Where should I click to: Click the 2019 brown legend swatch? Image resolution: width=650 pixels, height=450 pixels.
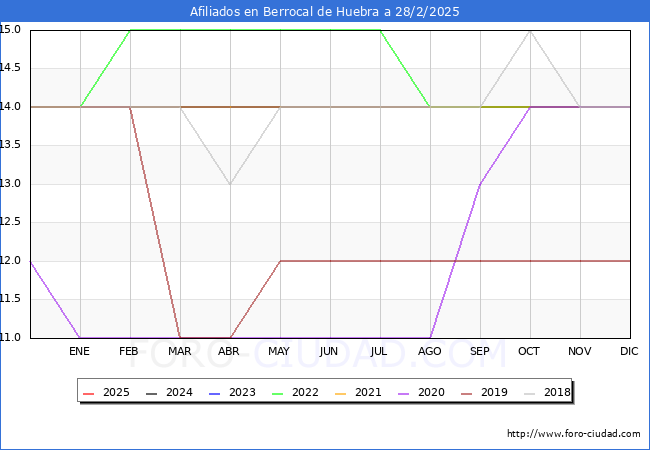click(467, 393)
